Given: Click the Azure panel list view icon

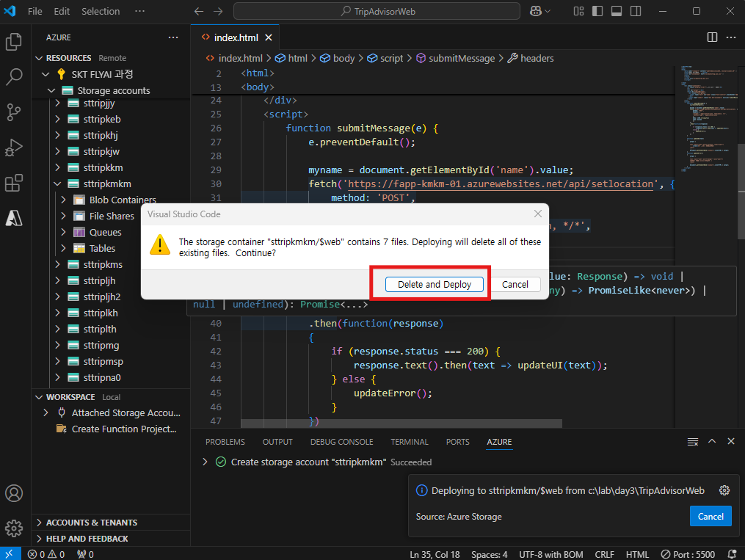Looking at the screenshot, I should click(x=693, y=442).
